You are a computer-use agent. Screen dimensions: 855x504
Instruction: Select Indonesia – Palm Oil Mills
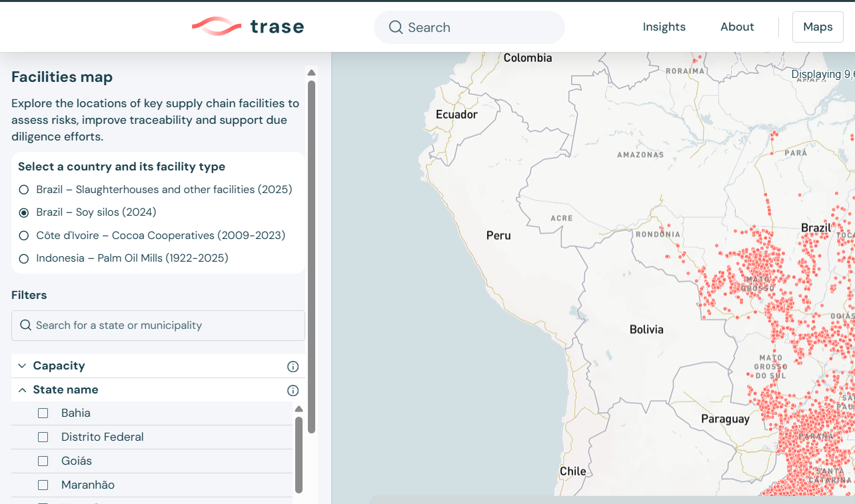[x=23, y=258]
